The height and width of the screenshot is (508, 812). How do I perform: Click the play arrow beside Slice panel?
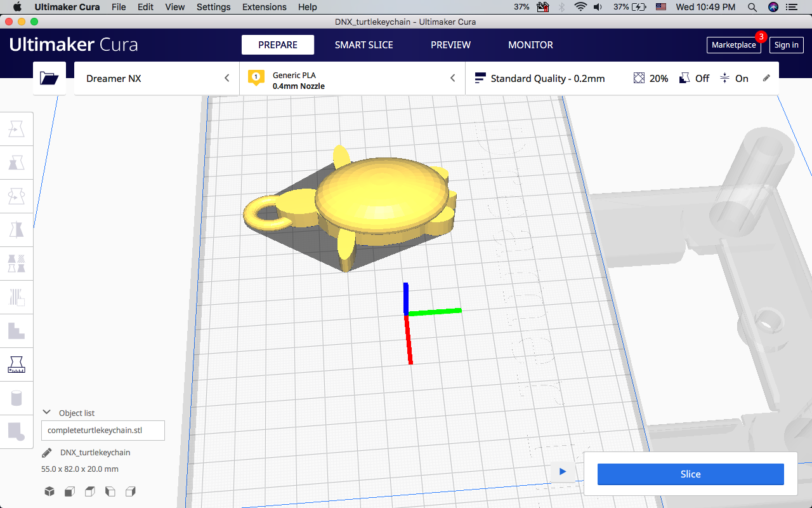563,471
